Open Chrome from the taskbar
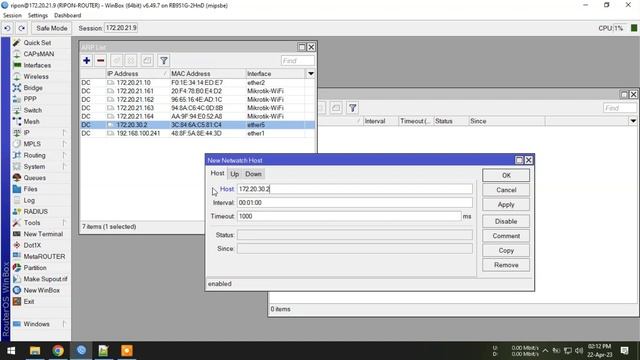The height and width of the screenshot is (360, 640). coord(58,351)
